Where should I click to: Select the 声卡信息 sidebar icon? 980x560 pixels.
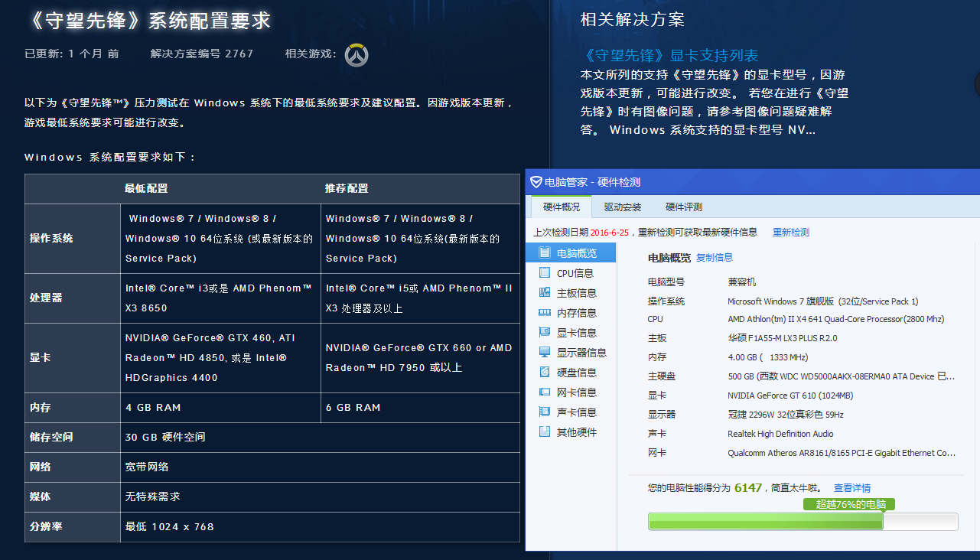tap(545, 412)
